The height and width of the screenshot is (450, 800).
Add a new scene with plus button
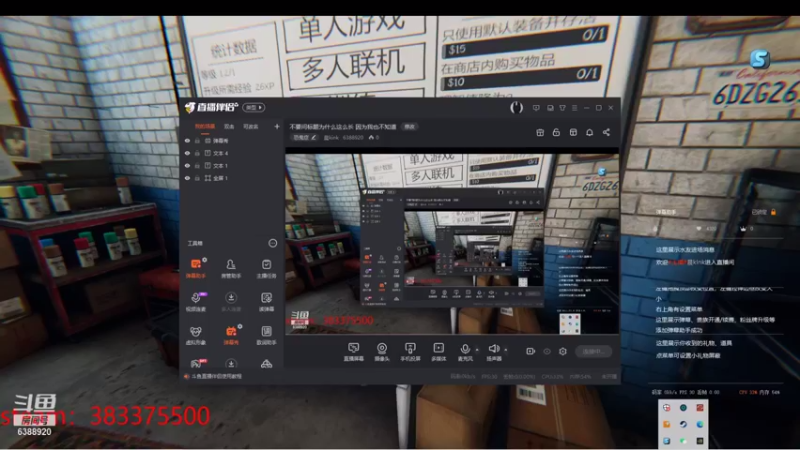277,126
